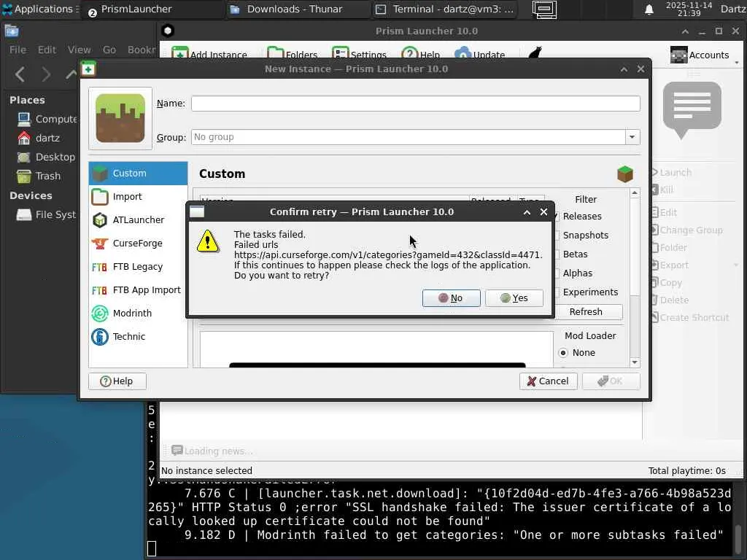Toggle the Alphas filter checkbox
Image resolution: width=747 pixels, height=560 pixels.
557,273
